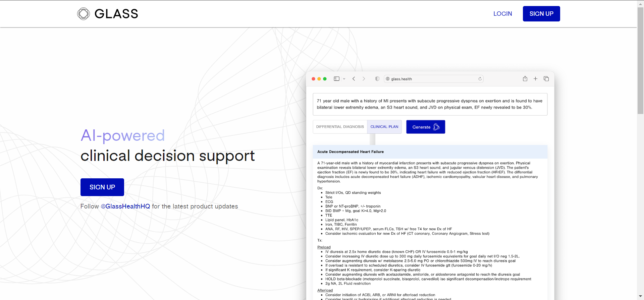Open a new tab with plus icon
Screen dimensions: 644x300
[535, 78]
